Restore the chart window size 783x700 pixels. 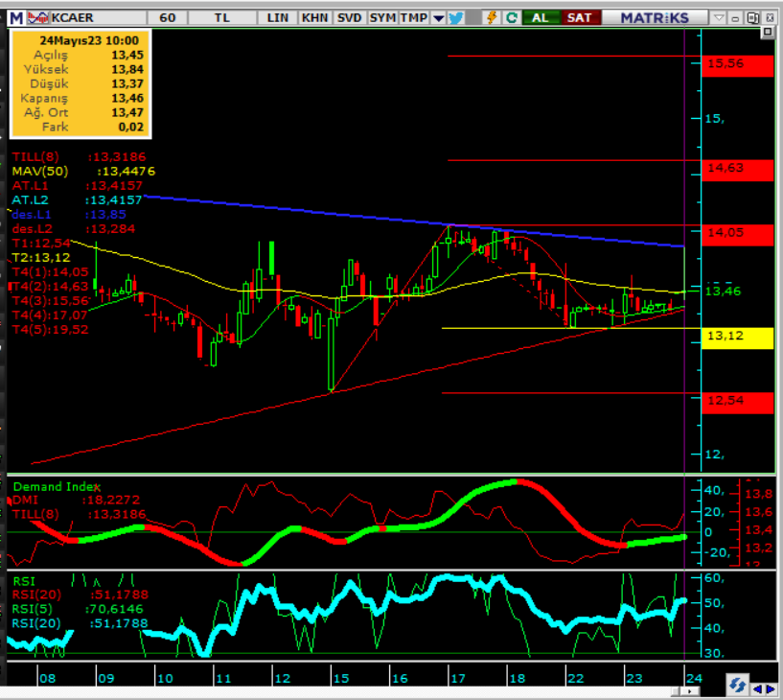[752, 18]
